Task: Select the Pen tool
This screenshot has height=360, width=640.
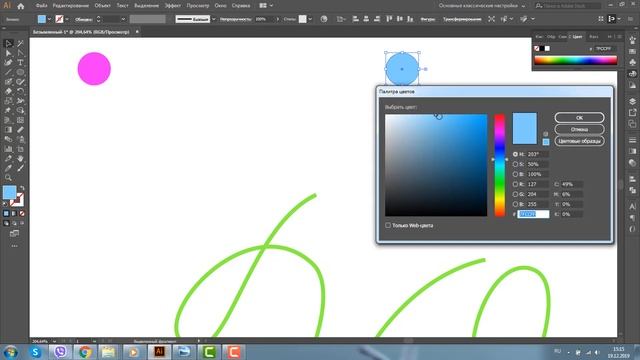Action: 8,62
